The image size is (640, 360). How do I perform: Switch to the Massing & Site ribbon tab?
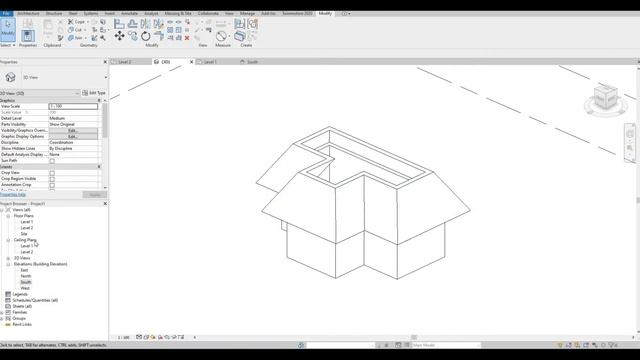tap(178, 13)
